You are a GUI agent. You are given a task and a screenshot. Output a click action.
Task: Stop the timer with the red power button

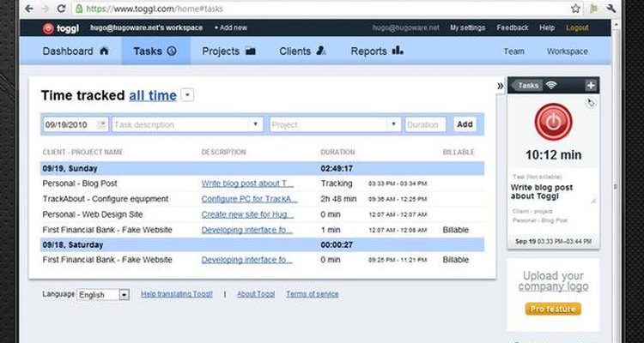(553, 122)
